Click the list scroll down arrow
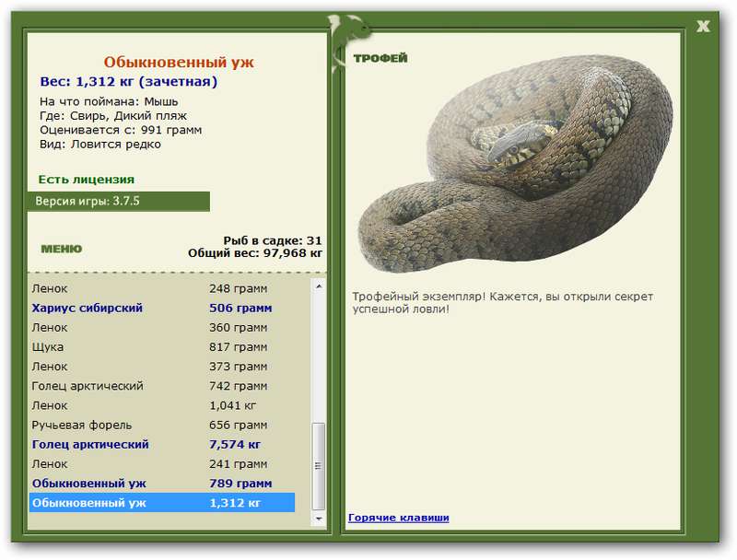This screenshot has width=737, height=560. (x=319, y=519)
